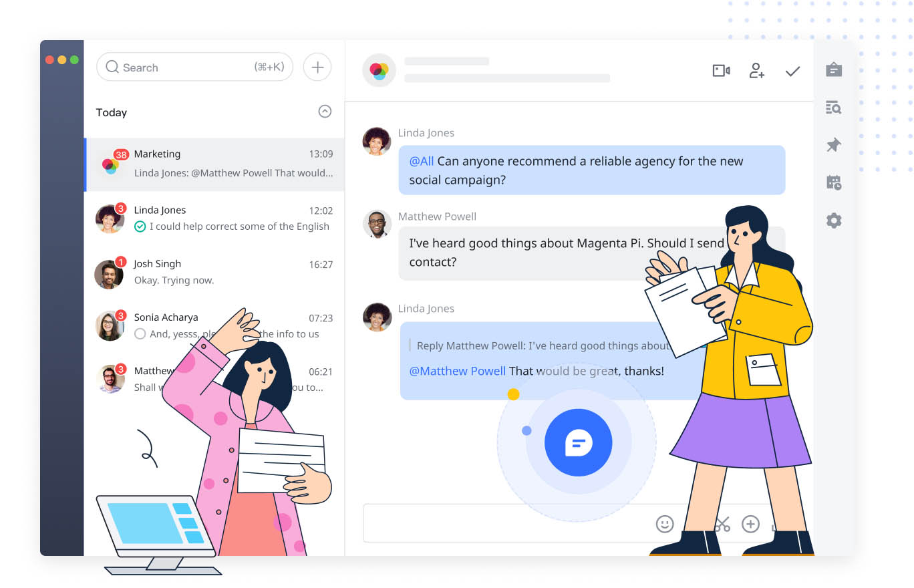Open the calendar schedule icon

click(x=833, y=182)
